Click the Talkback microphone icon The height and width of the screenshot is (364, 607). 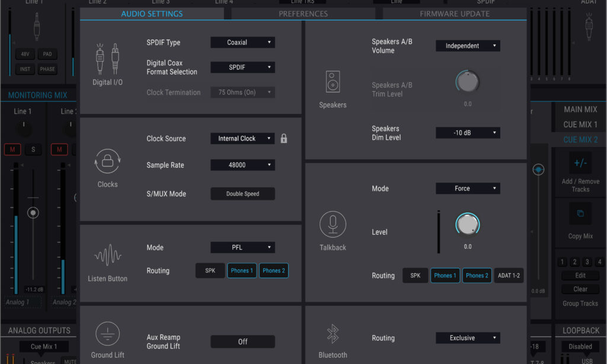[x=333, y=224]
